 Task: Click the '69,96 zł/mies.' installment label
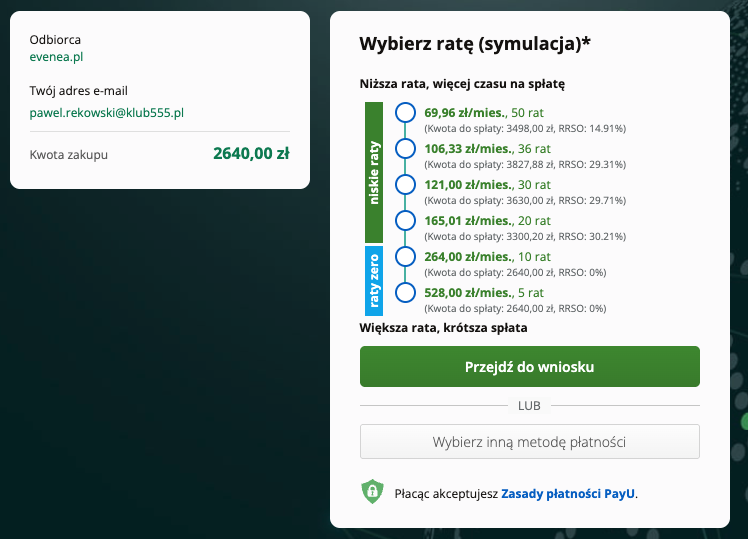(x=466, y=113)
